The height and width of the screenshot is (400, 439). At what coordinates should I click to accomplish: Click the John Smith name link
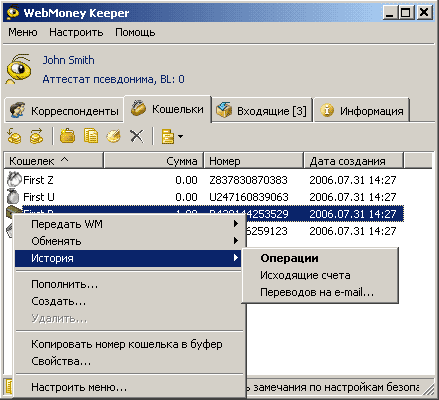[69, 60]
